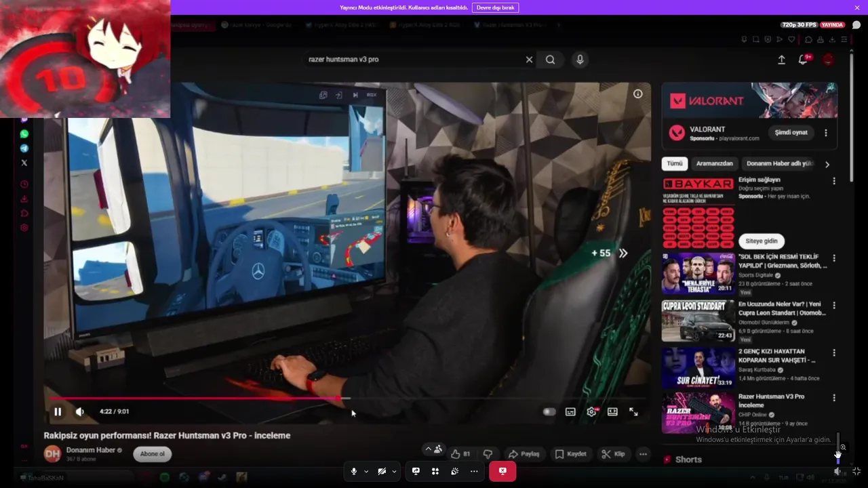Image resolution: width=868 pixels, height=488 pixels.
Task: Close the streamer mode notification banner
Action: (x=857, y=7)
